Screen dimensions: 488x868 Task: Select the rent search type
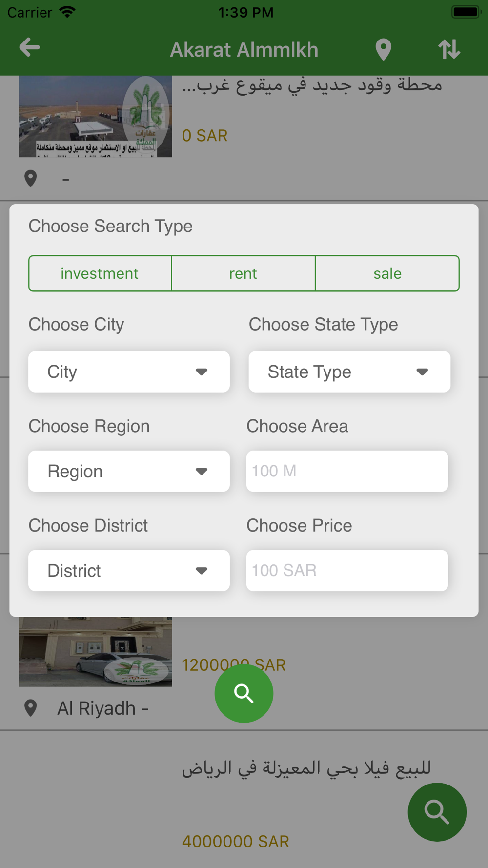click(244, 273)
